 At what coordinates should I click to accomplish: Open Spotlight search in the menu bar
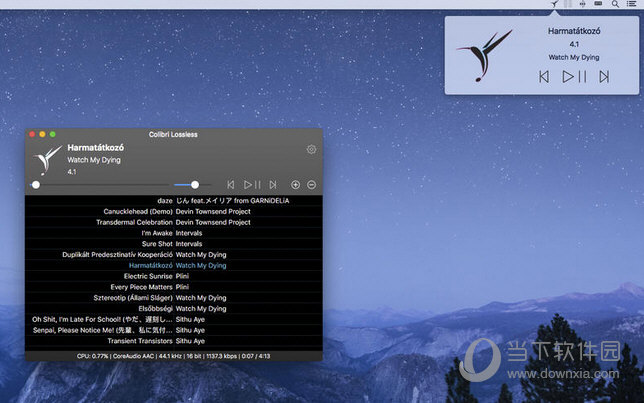click(x=615, y=4)
